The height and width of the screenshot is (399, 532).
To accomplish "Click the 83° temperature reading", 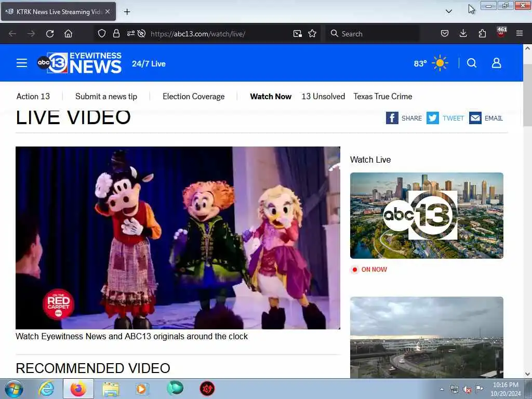I will tap(420, 63).
